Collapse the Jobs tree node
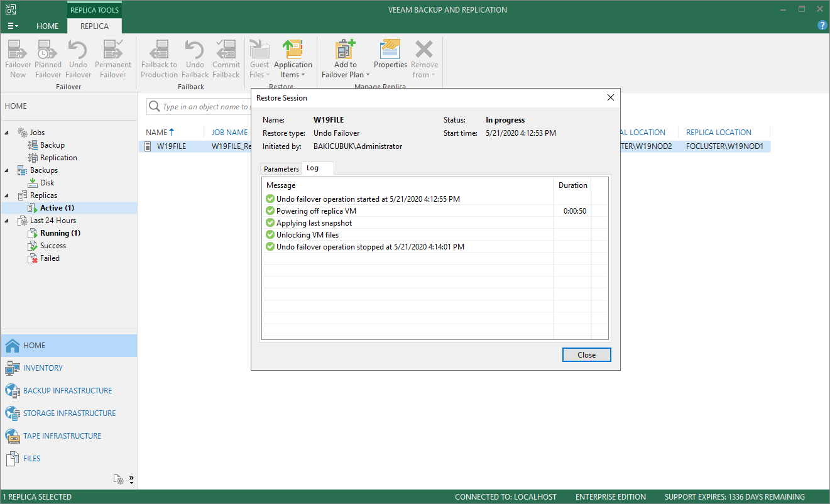 [x=8, y=133]
